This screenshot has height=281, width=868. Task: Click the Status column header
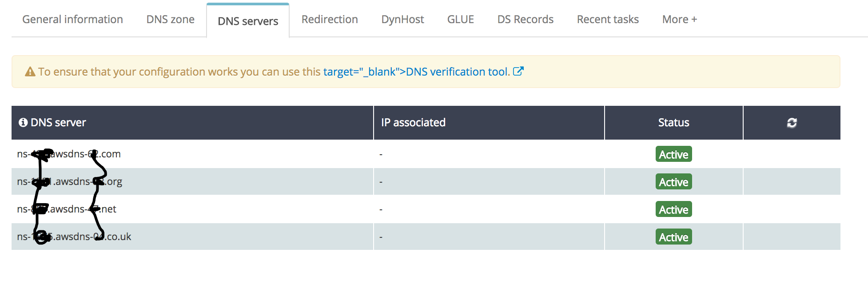pyautogui.click(x=673, y=123)
